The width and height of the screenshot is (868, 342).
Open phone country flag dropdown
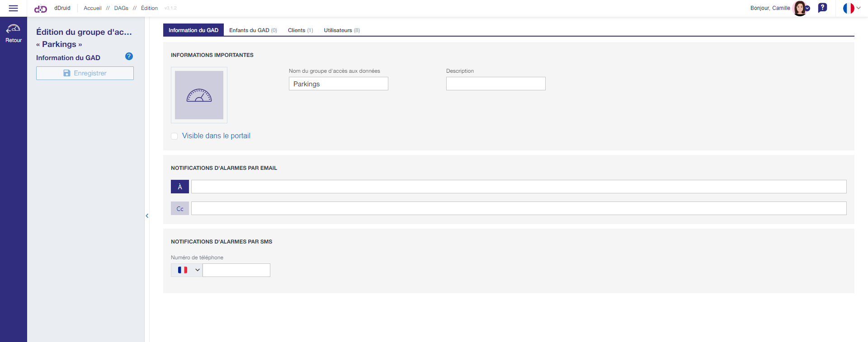[x=187, y=270]
